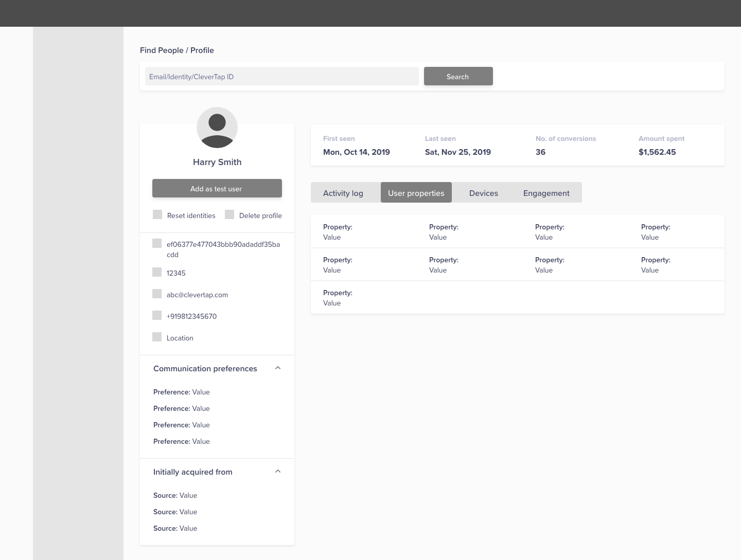Collapse the Initially acquired from section
Screen dimensions: 741x560
coord(278,472)
